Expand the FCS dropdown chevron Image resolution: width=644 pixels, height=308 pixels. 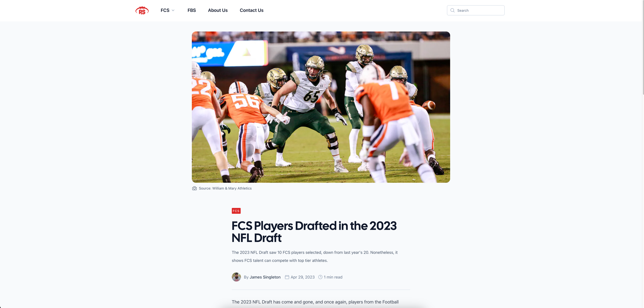173,11
